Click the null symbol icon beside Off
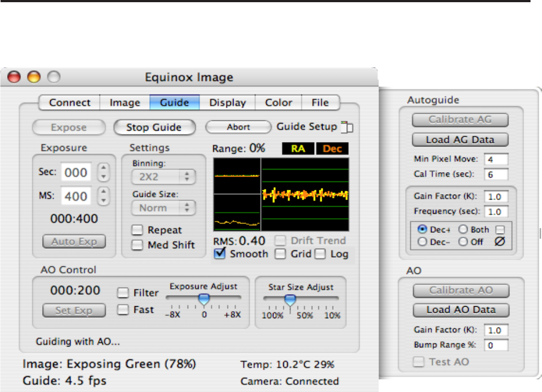This screenshot has height=392, width=542. point(500,241)
